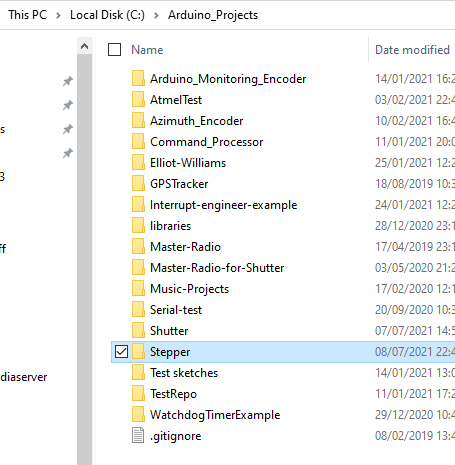The height and width of the screenshot is (465, 455).
Task: Click the AtmelTest folder icon
Action: (138, 100)
